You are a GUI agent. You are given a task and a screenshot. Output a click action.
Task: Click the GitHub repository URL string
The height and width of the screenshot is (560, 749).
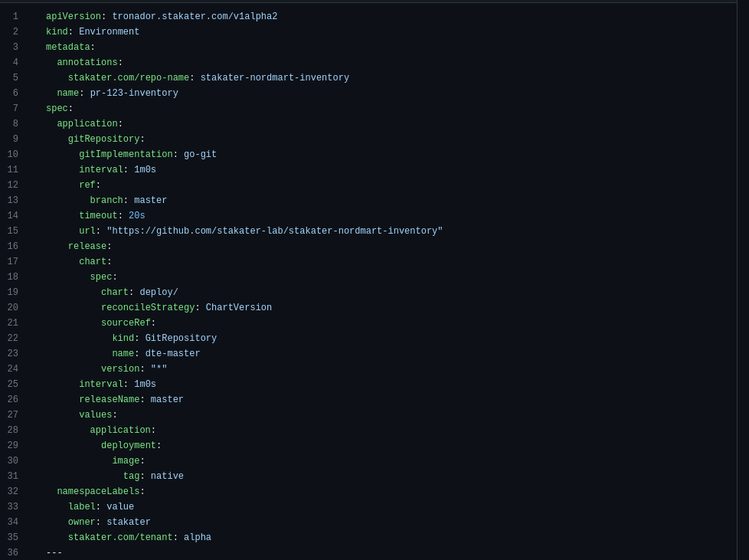point(275,231)
